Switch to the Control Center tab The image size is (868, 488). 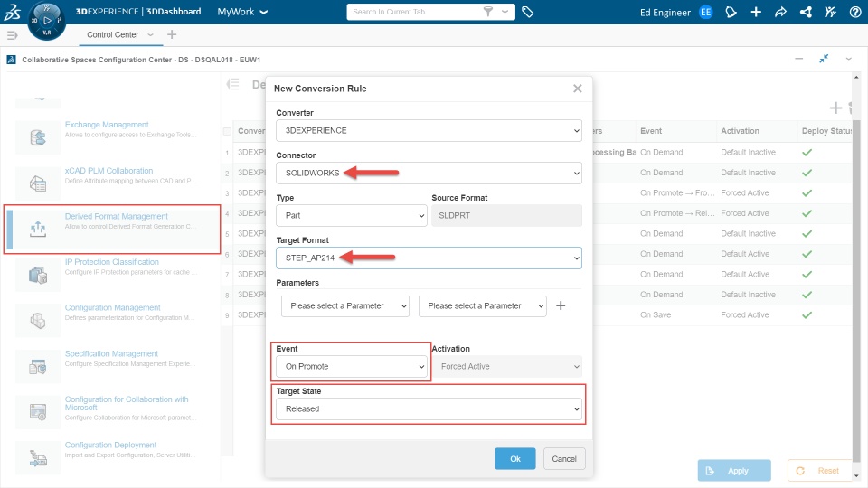[x=113, y=34]
